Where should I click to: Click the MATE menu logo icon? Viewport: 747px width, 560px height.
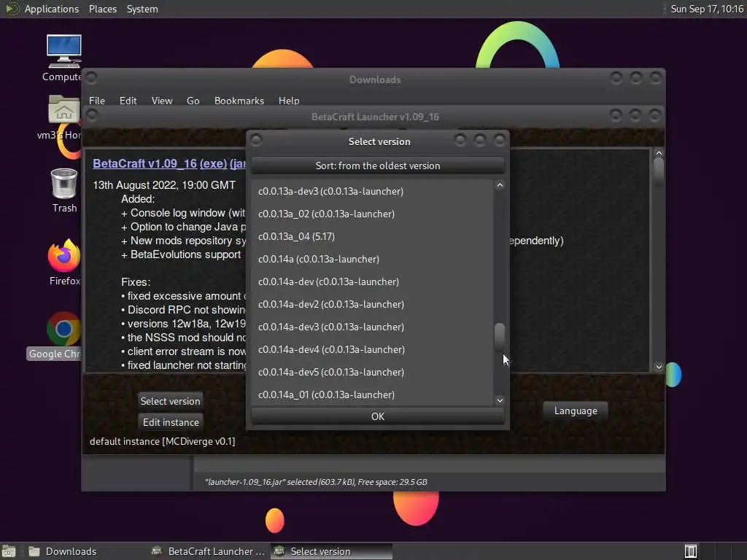[12, 9]
